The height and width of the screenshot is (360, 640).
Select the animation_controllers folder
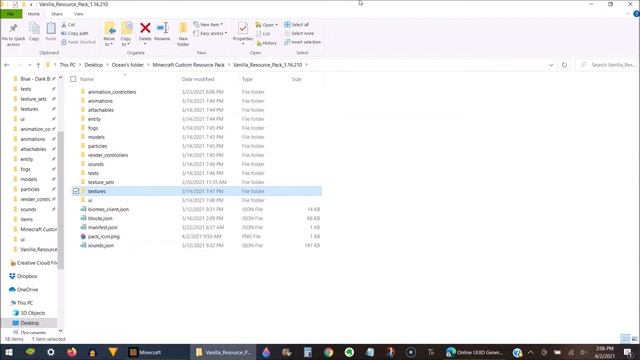(112, 92)
